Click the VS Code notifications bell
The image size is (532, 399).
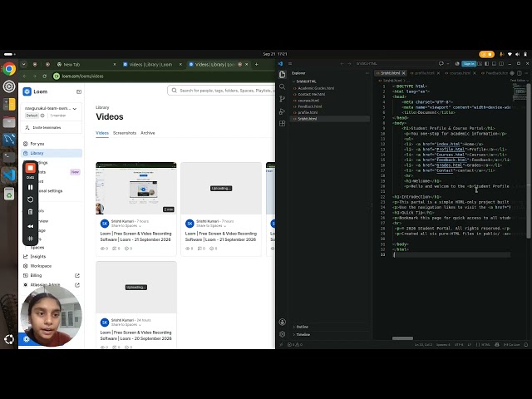tap(526, 344)
